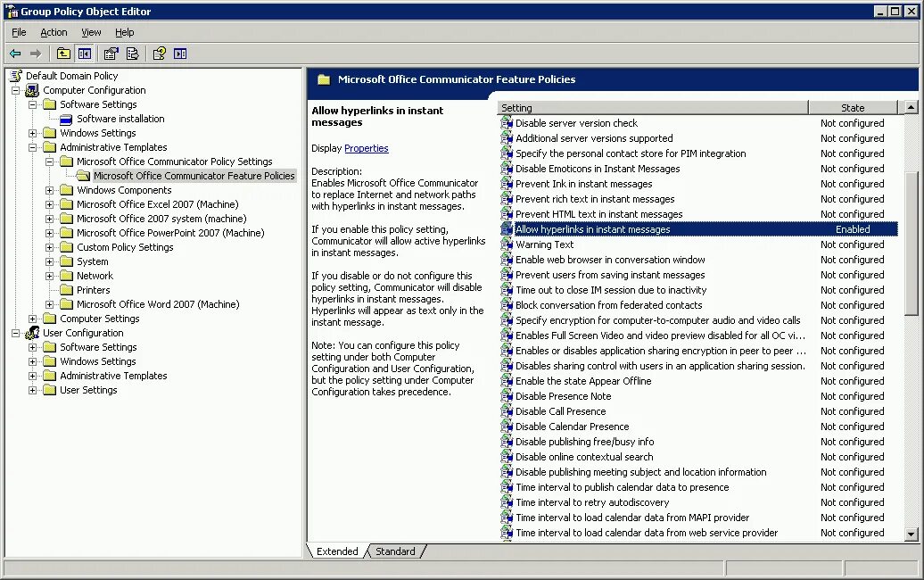Click the Back navigation arrow icon
This screenshot has width=924, height=580.
[15, 54]
